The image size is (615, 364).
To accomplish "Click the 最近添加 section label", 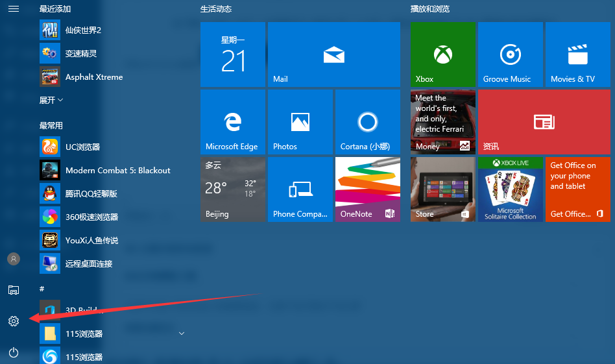I will pyautogui.click(x=55, y=8).
